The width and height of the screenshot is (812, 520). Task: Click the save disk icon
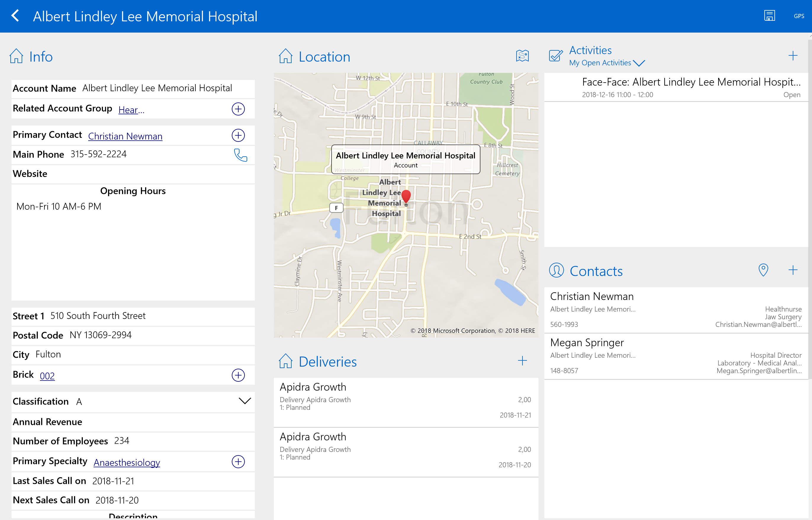[x=769, y=16]
